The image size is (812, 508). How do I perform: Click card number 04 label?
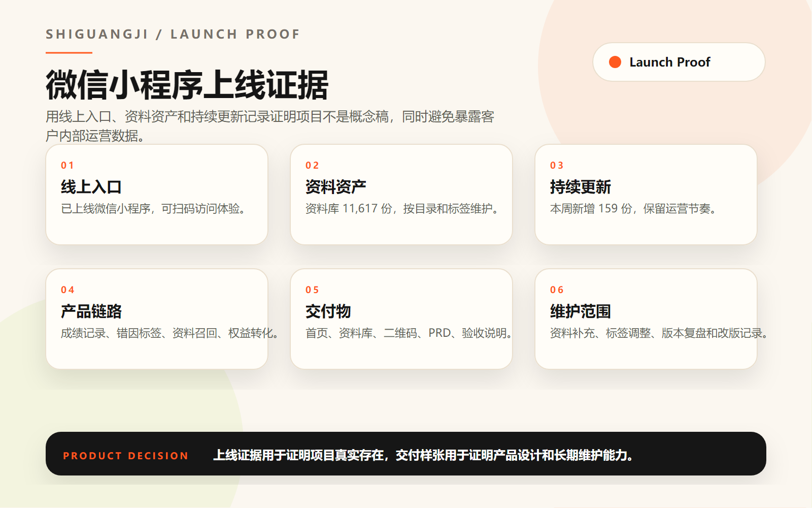(67, 290)
